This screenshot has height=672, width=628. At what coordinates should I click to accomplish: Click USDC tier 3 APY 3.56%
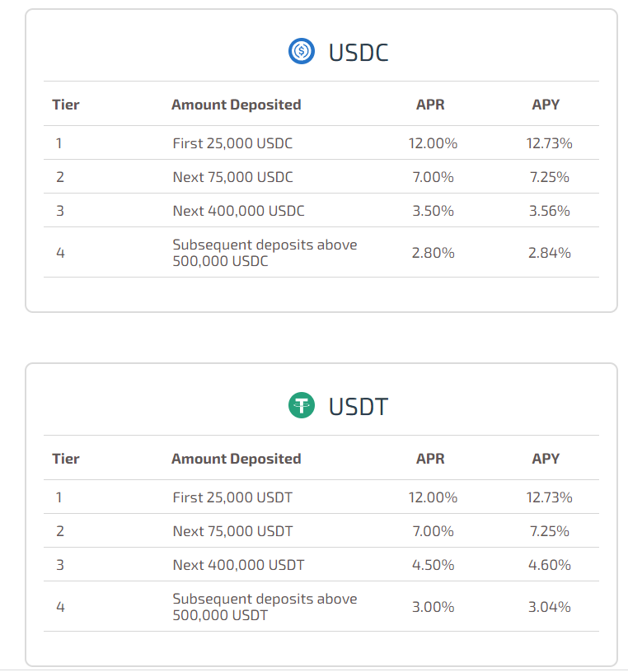pyautogui.click(x=549, y=211)
